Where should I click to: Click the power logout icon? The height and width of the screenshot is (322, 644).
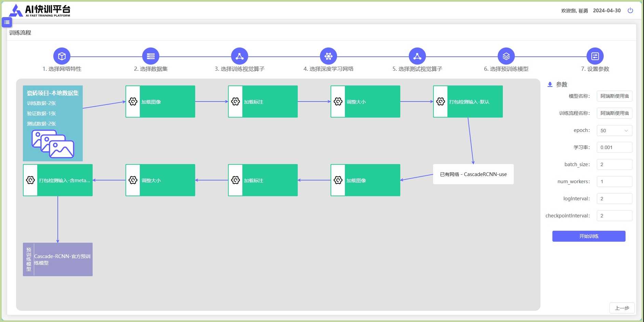coord(630,11)
